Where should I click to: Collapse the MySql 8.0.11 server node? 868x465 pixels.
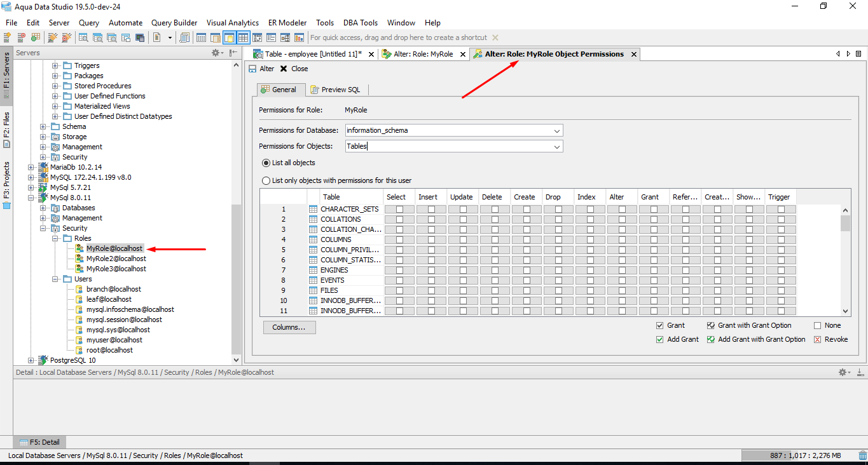31,198
